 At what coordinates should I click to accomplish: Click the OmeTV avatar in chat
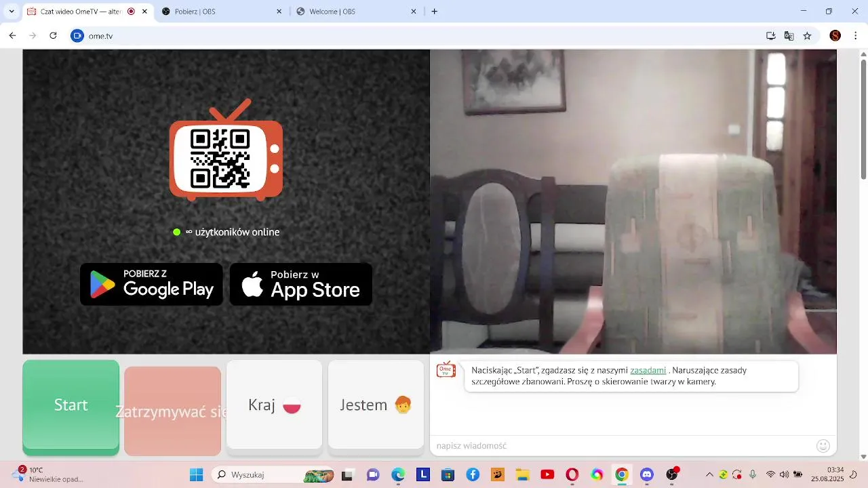[446, 369]
